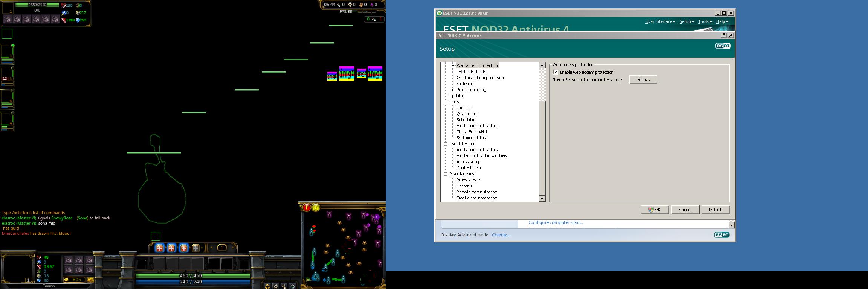Click the Cancel button in Setup dialog
868x289 pixels.
pos(685,210)
